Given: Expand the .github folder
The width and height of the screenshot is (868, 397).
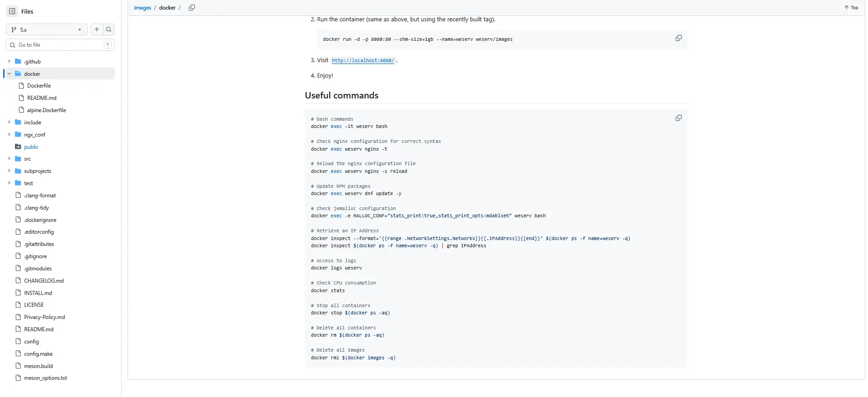Looking at the screenshot, I should 9,61.
